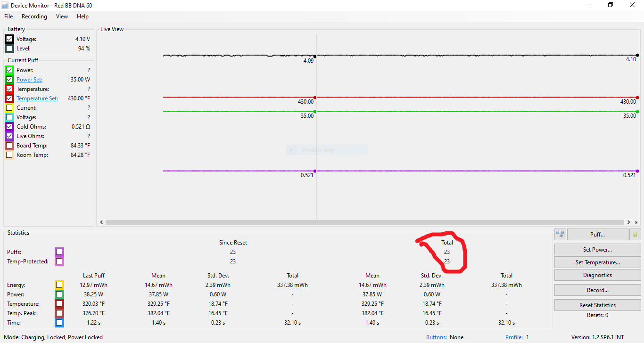Click the right arrow of the Live View scrollbar

click(629, 222)
